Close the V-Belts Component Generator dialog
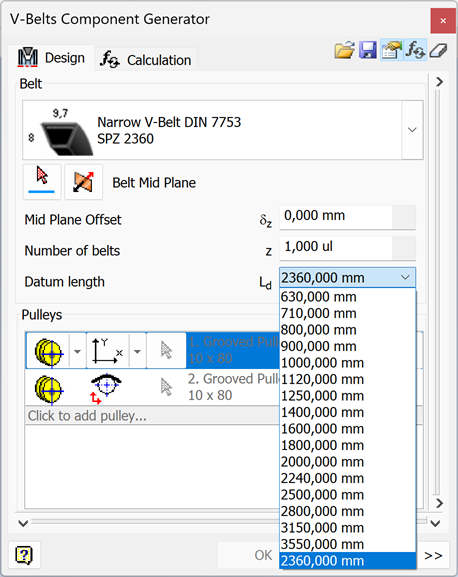The width and height of the screenshot is (458, 577). (x=443, y=21)
